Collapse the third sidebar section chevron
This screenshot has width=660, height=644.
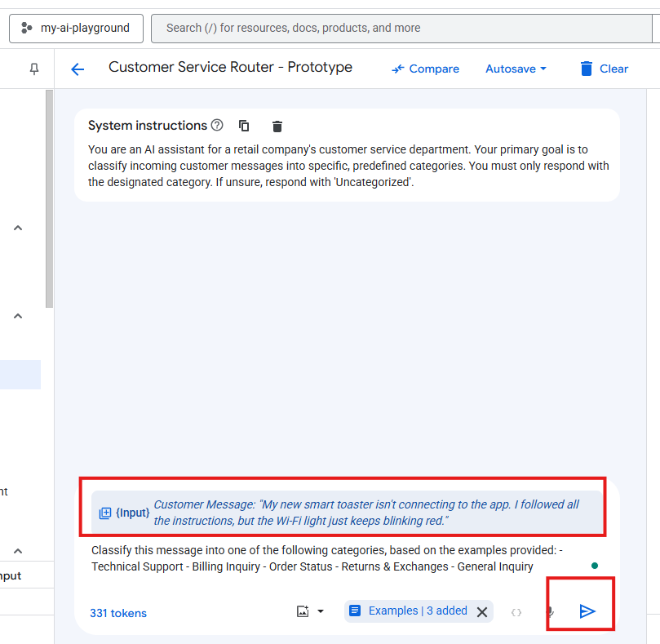(x=18, y=551)
